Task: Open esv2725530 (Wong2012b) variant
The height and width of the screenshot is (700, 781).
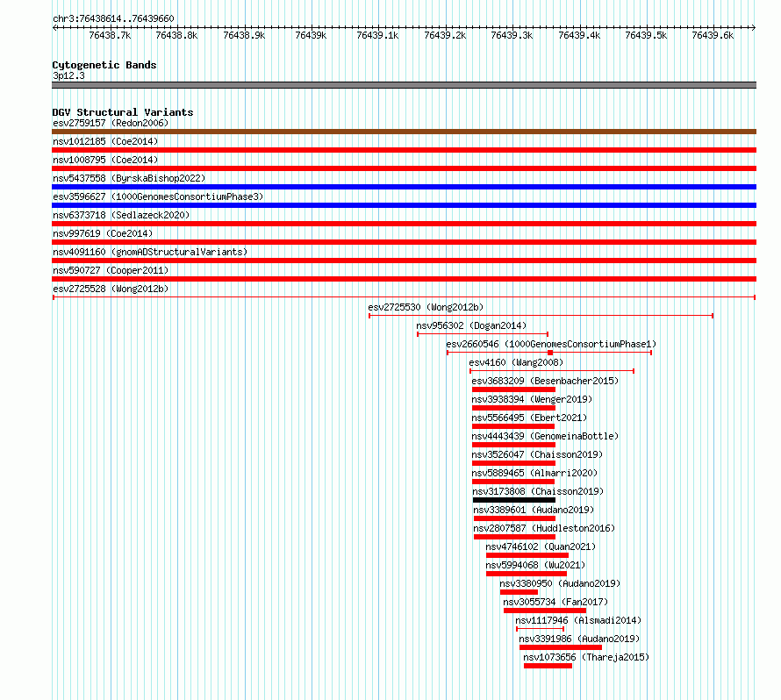Action: point(426,307)
